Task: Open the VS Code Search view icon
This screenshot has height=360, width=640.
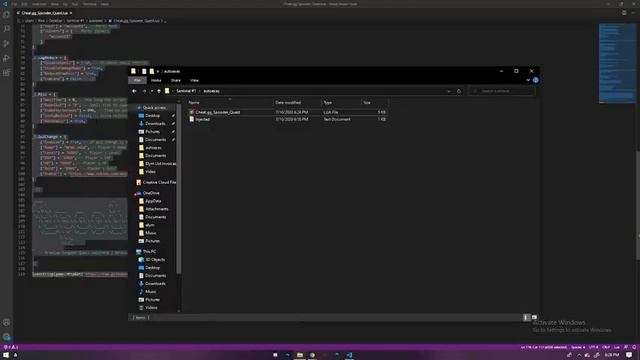Action: click(x=6, y=29)
